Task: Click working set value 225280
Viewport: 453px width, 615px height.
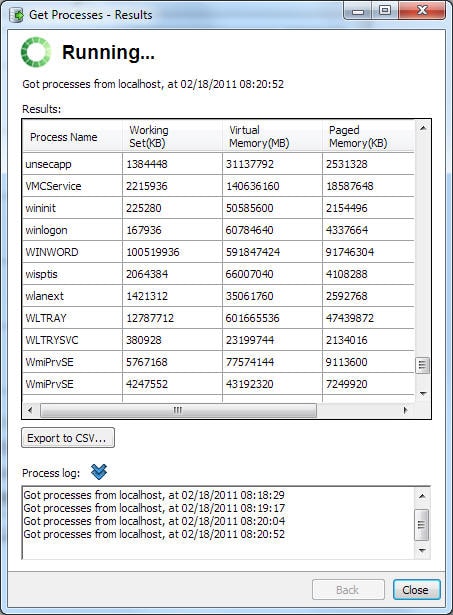Action: [x=144, y=208]
